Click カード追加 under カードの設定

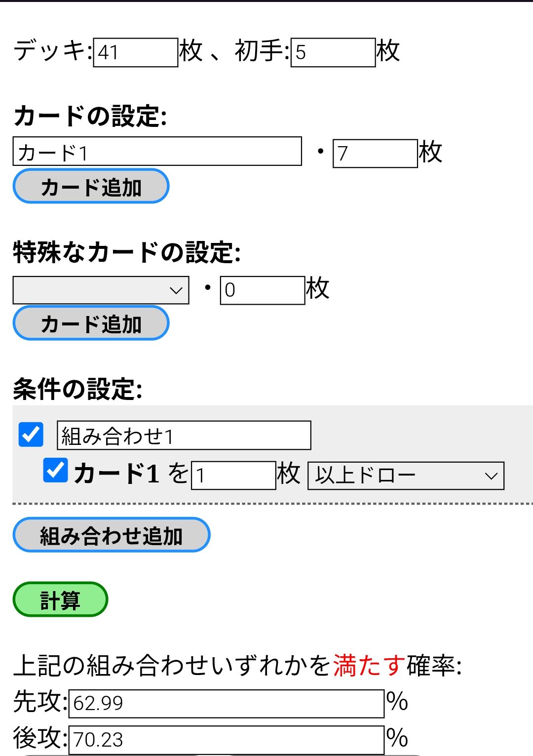[x=91, y=186]
